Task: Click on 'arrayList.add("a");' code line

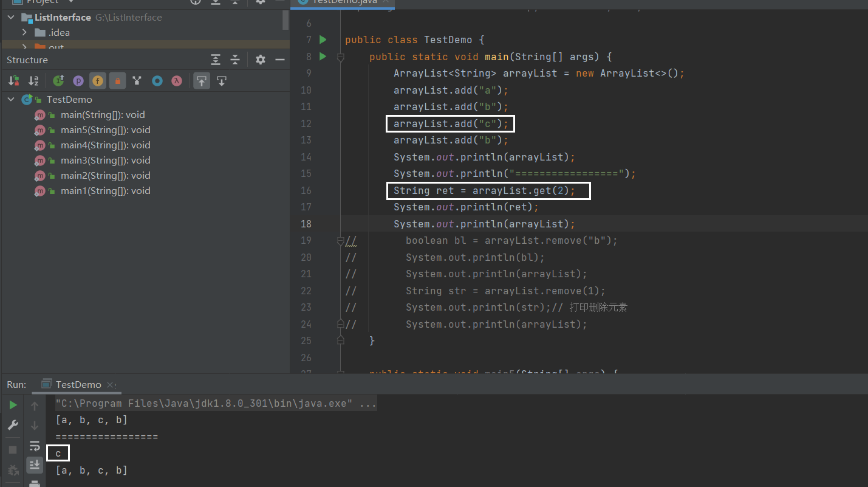Action: [x=451, y=90]
